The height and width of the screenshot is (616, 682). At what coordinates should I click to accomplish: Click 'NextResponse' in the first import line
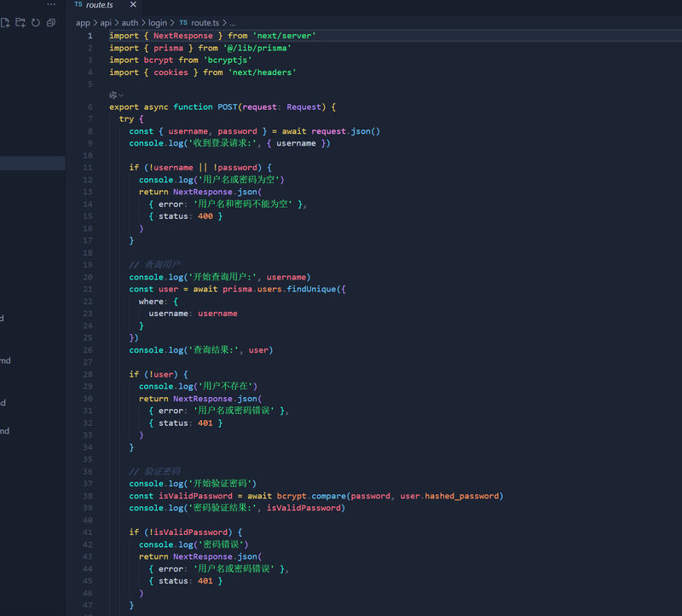183,36
